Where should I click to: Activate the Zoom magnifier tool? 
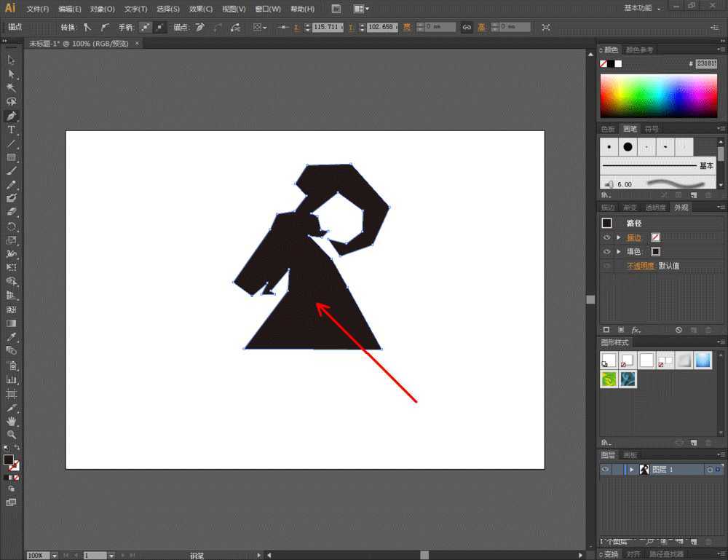click(x=11, y=435)
